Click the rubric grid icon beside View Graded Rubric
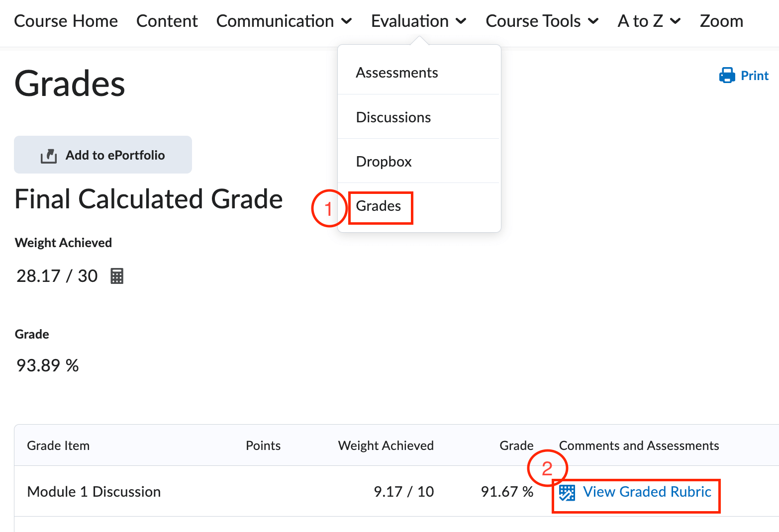The image size is (779, 532). (567, 492)
